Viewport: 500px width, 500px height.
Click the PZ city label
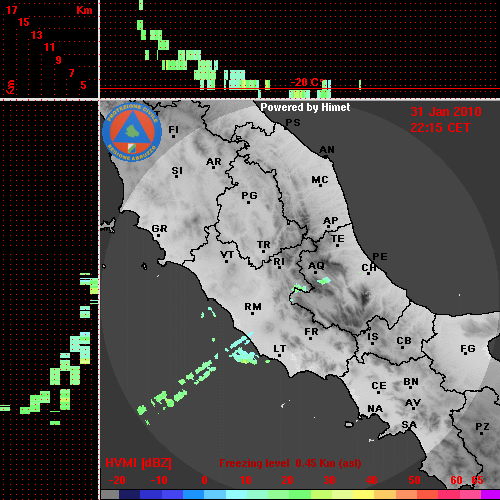tap(482, 426)
